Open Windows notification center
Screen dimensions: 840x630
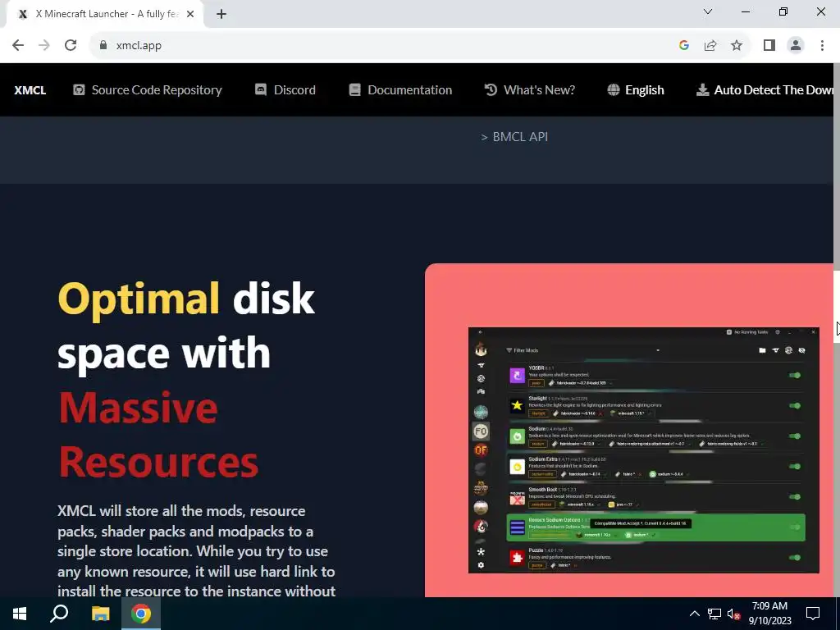click(813, 614)
